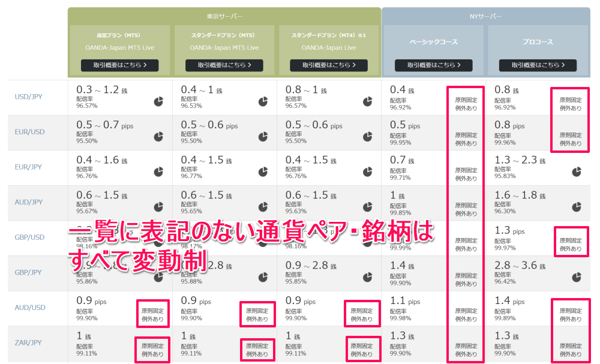Click AUD/JPY pie chart icon under 裁量プラン
Image resolution: width=600 pixels, height=364 pixels.
(x=159, y=207)
